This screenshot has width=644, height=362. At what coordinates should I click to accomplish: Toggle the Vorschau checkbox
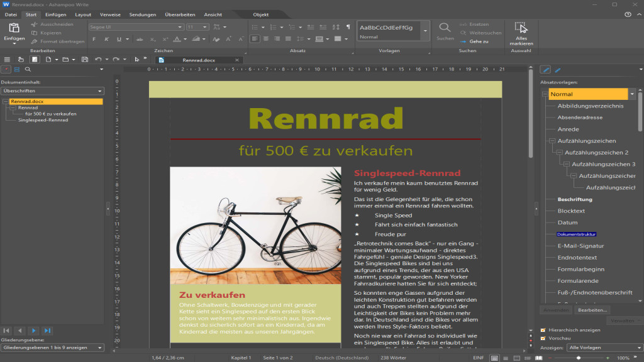[x=543, y=338]
